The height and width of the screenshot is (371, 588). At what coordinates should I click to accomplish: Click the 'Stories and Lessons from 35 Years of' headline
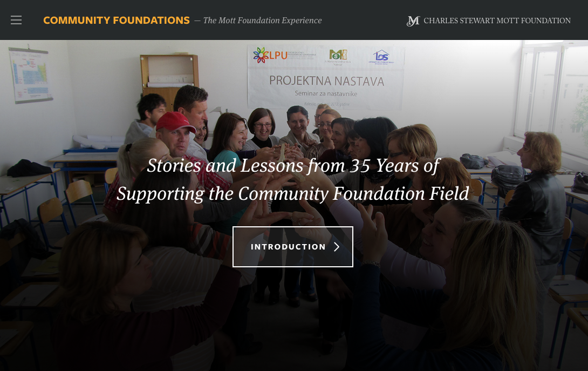(x=293, y=166)
